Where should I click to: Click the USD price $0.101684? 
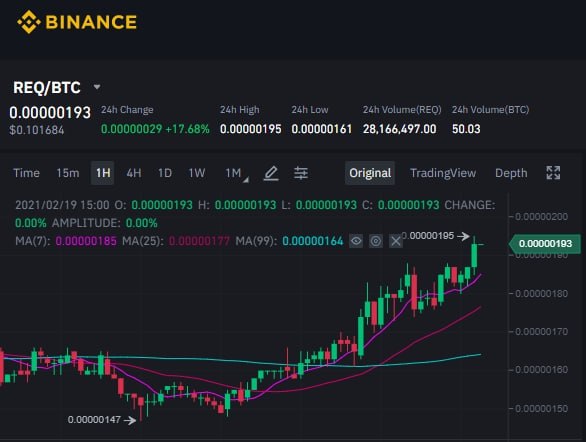37,130
